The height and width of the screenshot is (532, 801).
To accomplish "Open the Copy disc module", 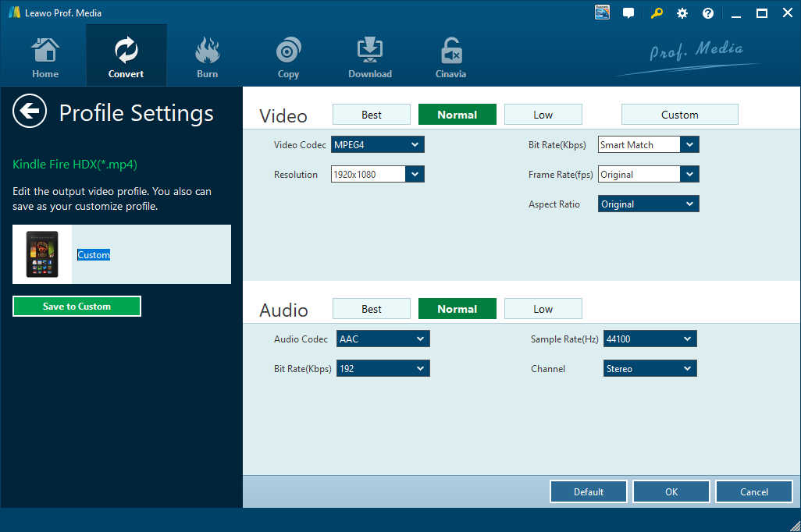I will 288,57.
